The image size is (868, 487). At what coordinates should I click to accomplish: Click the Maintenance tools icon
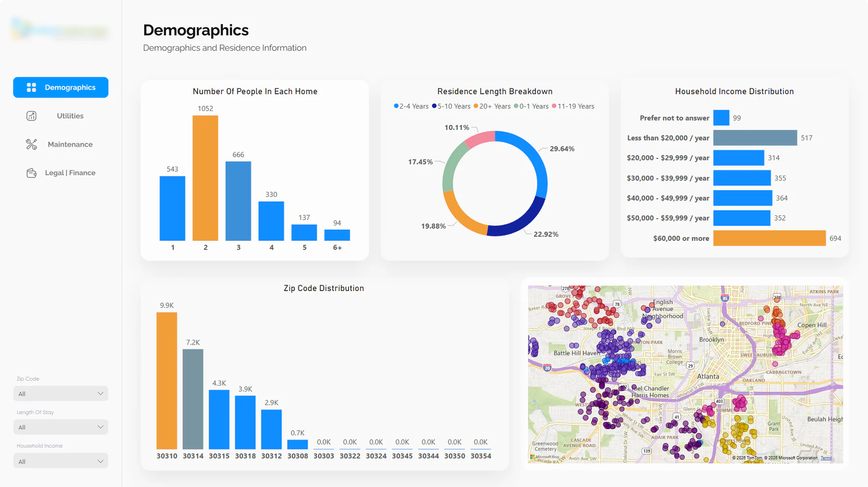pyautogui.click(x=31, y=144)
